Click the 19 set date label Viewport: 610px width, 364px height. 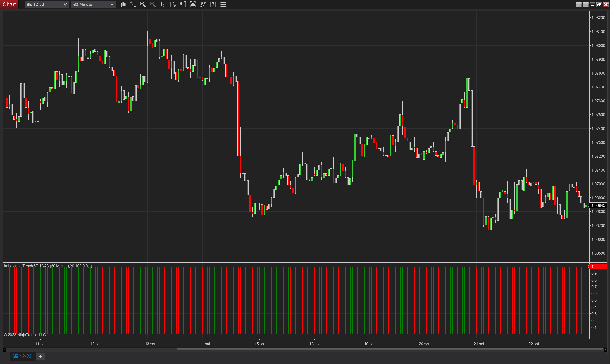(369, 344)
